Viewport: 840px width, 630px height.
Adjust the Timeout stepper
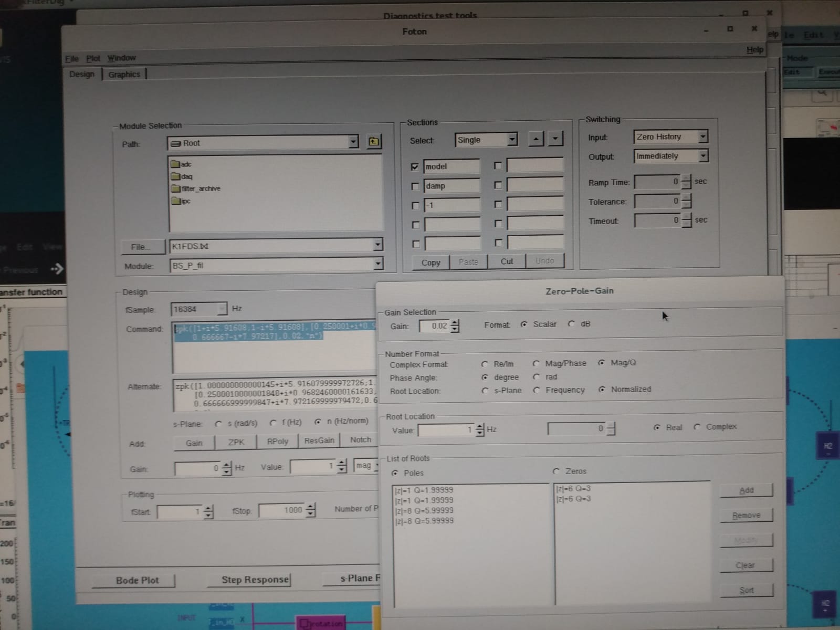point(687,220)
